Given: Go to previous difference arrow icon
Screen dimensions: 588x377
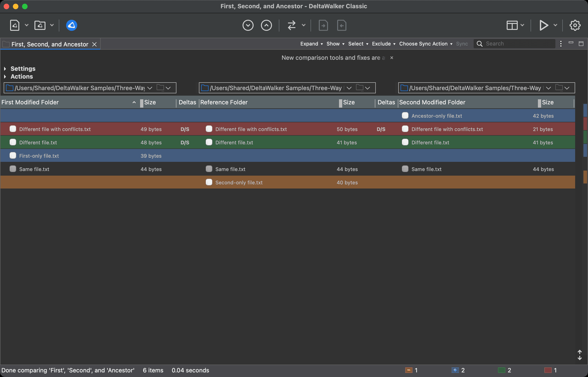Looking at the screenshot, I should [x=266, y=25].
